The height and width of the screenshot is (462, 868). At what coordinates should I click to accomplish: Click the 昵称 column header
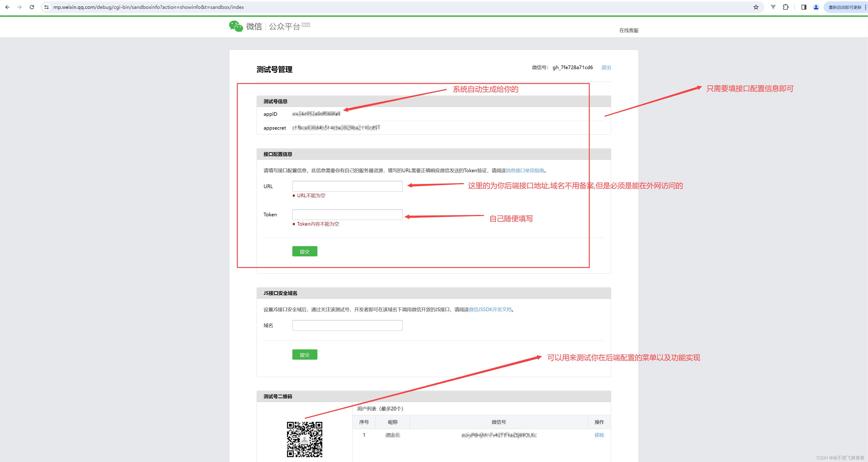[392, 422]
